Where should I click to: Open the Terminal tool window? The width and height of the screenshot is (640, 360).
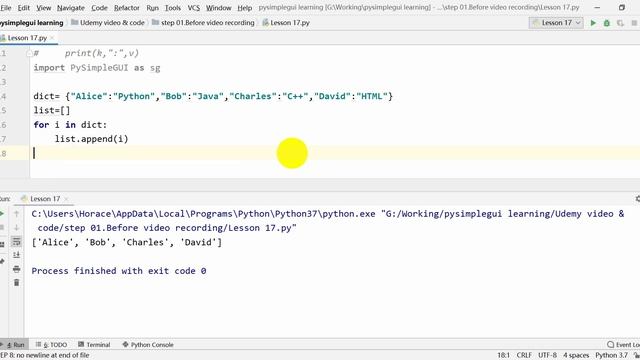click(94, 344)
